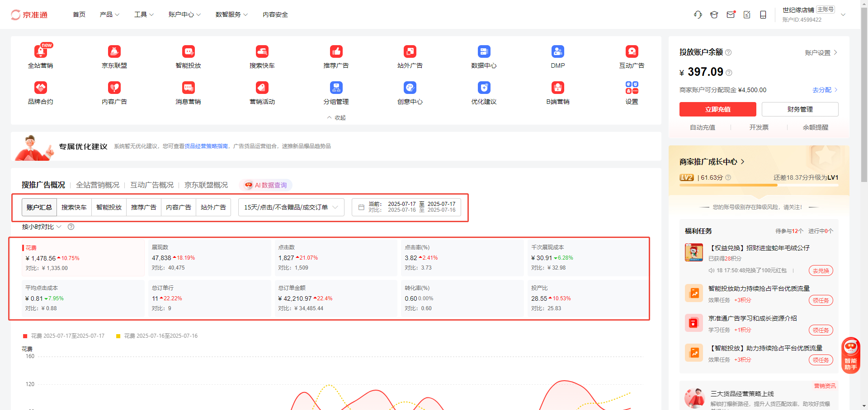
Task: Open the date range picker field
Action: [406, 207]
